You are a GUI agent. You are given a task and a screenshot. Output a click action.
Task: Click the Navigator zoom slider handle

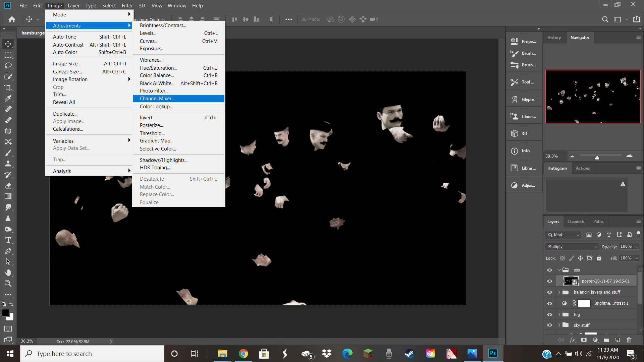coord(597,157)
